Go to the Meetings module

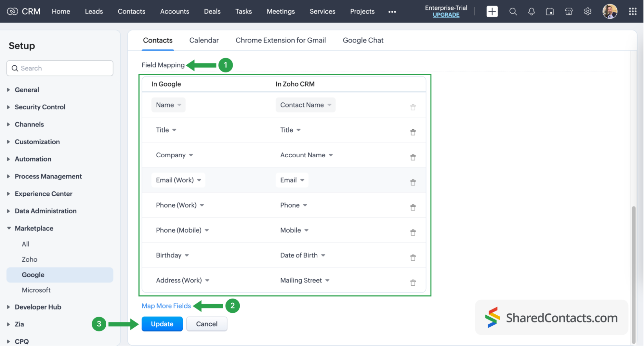click(281, 11)
